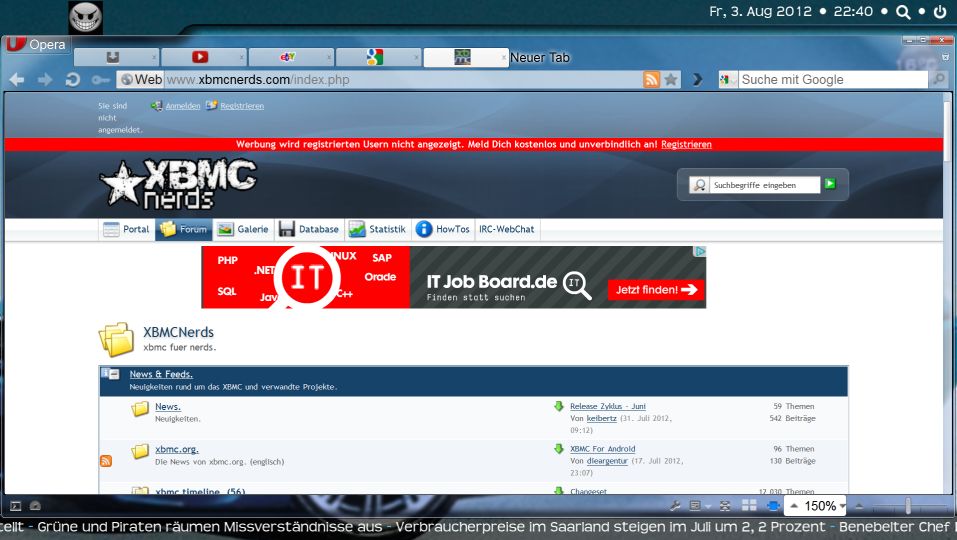Image resolution: width=957 pixels, height=540 pixels.
Task: Adjust the zoom slider in status bar
Action: point(908,506)
